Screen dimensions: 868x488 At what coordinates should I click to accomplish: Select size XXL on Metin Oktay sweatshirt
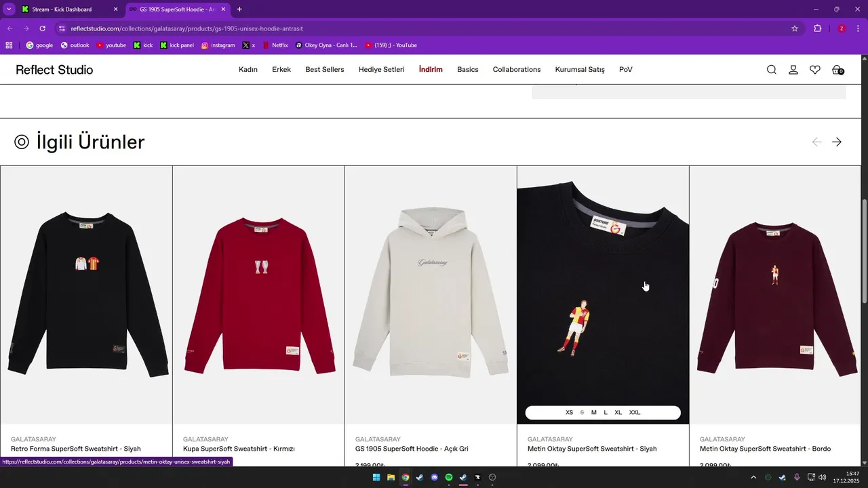tap(635, 413)
